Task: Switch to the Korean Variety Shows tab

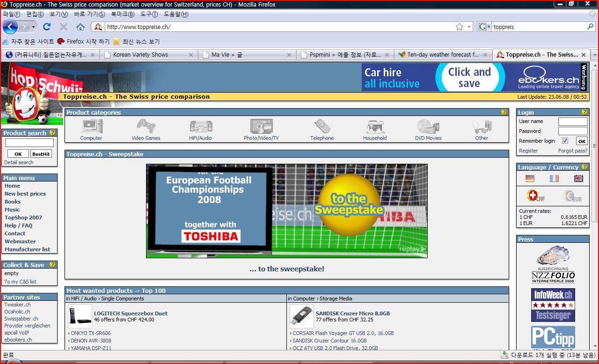Action: (x=148, y=55)
